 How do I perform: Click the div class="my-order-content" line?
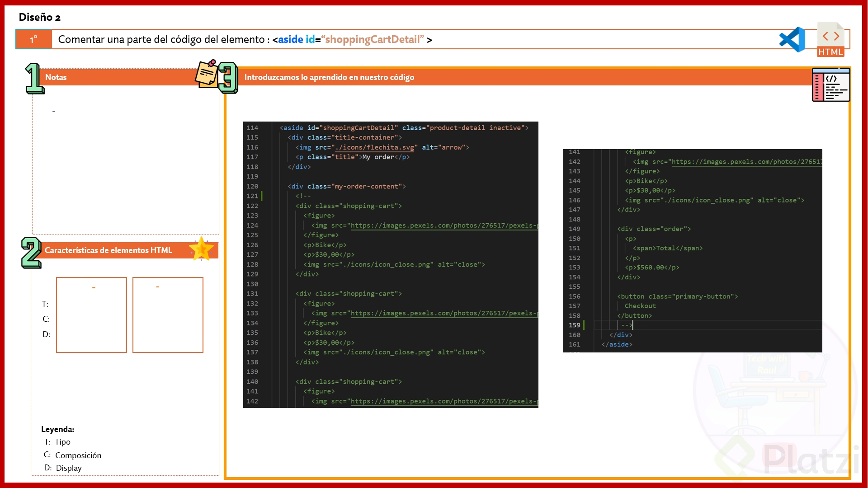[x=347, y=186]
